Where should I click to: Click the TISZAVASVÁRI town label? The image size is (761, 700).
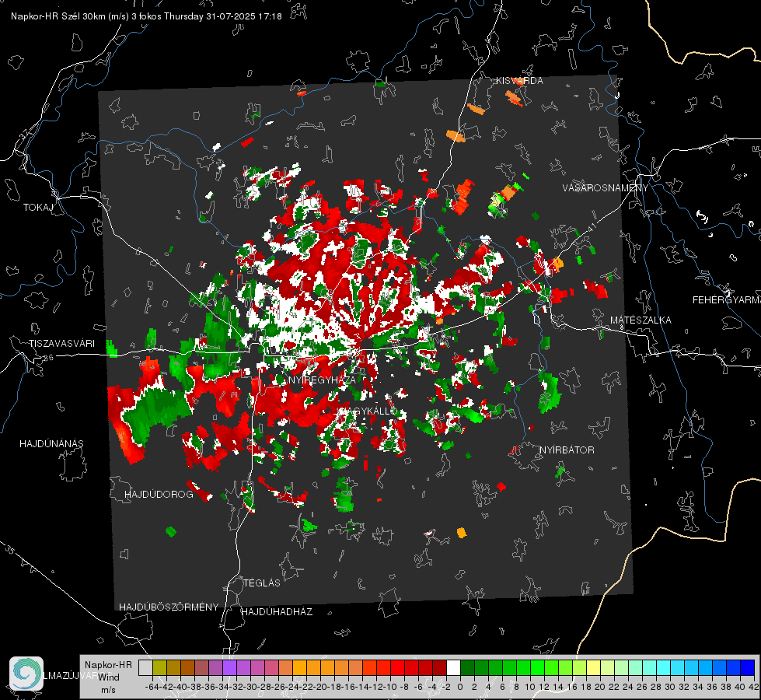(x=61, y=344)
